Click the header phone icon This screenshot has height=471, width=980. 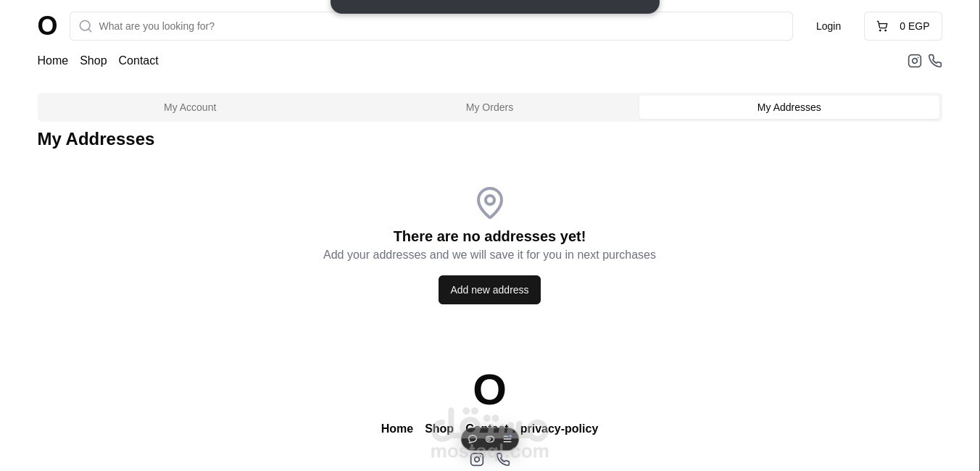(935, 61)
